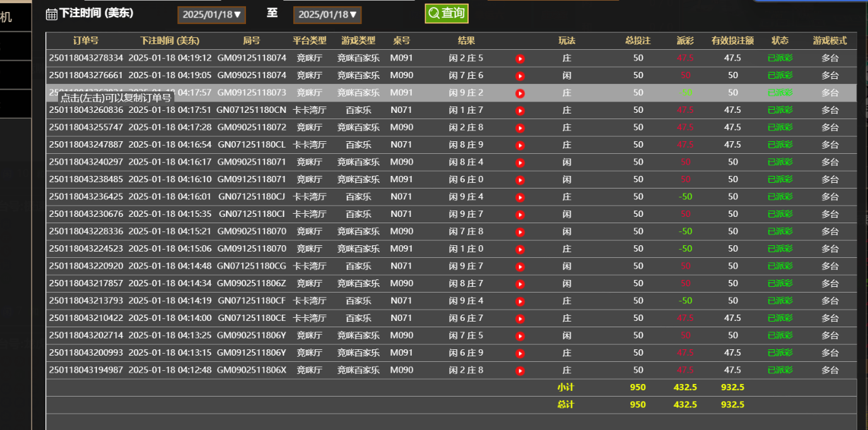Play video replay for order 250118043230676
Image resolution: width=868 pixels, height=430 pixels.
point(520,215)
